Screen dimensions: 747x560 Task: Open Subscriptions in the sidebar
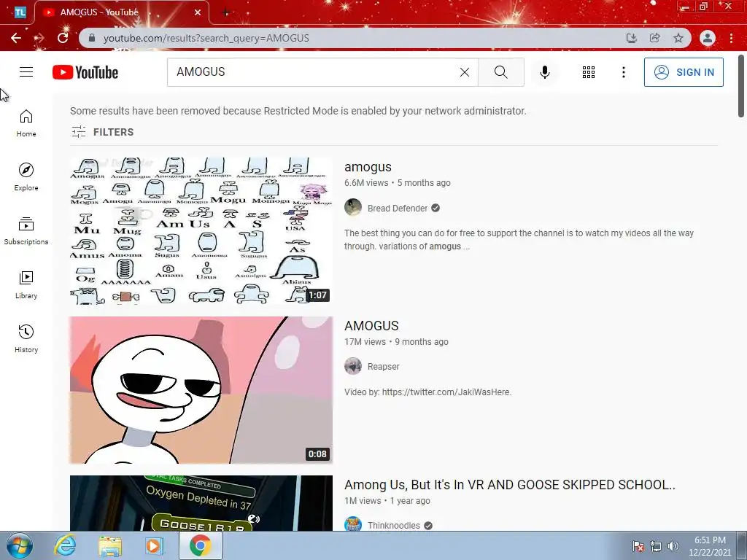point(26,231)
